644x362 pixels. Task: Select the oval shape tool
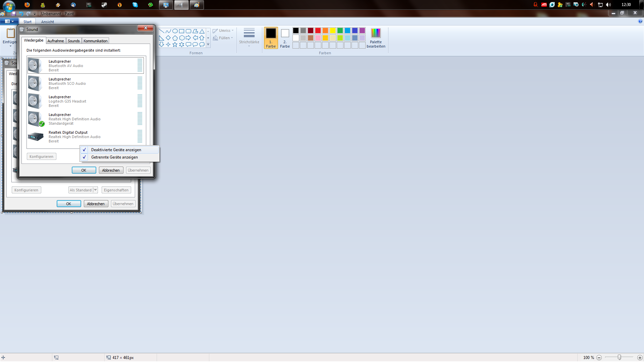175,31
